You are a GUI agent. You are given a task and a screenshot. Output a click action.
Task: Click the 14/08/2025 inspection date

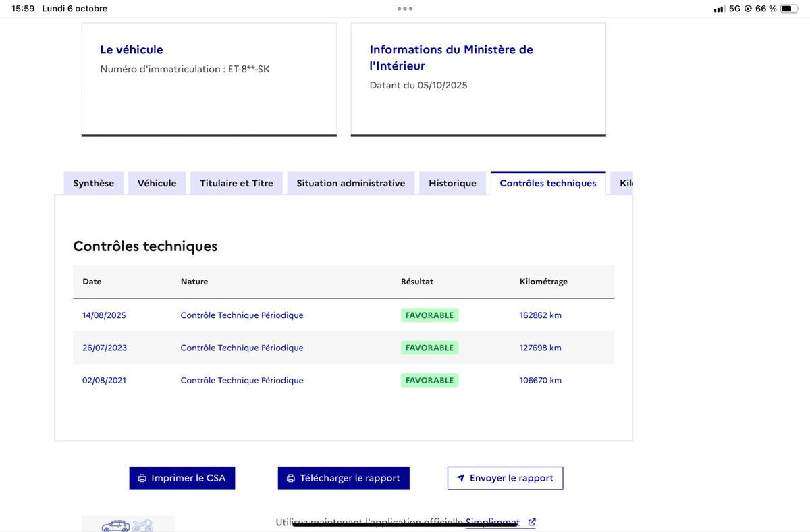tap(104, 315)
